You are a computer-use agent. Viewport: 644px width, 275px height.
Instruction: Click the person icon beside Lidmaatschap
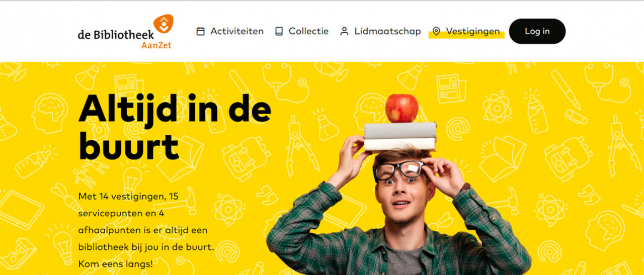344,31
